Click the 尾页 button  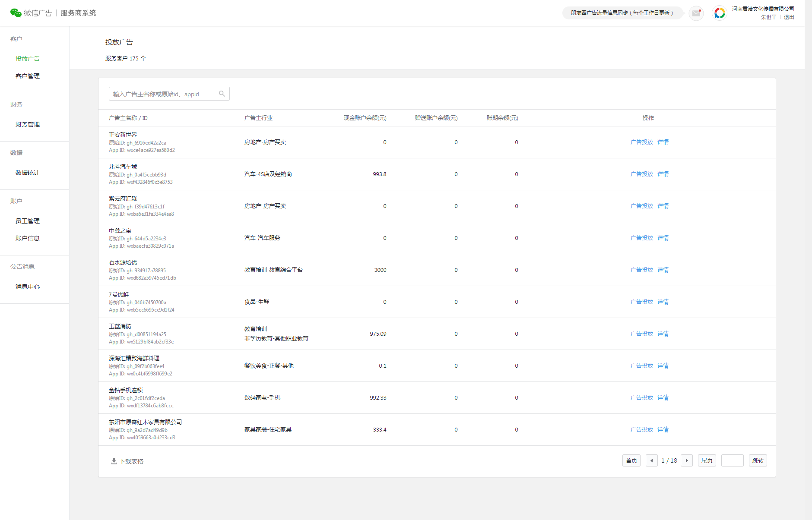tap(707, 460)
